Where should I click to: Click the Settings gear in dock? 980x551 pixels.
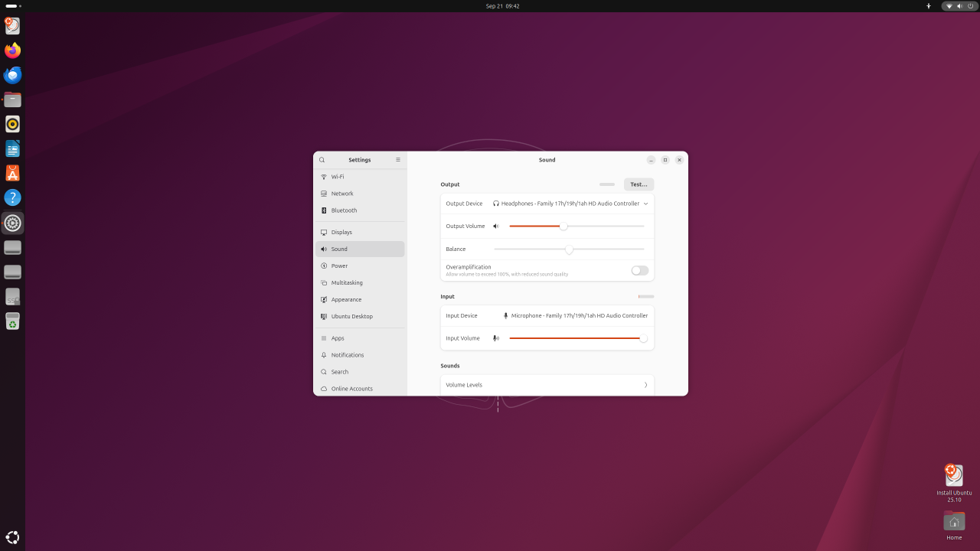coord(12,223)
